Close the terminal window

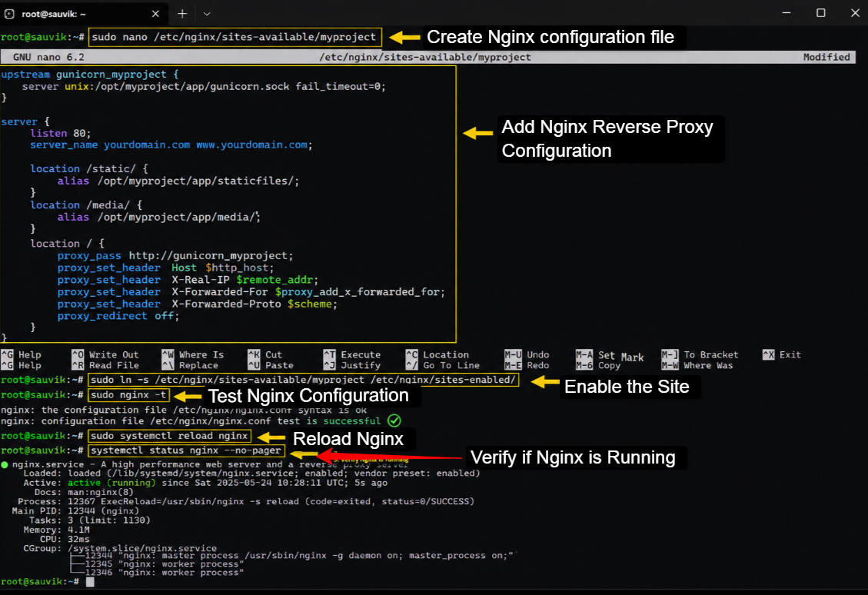(x=855, y=13)
